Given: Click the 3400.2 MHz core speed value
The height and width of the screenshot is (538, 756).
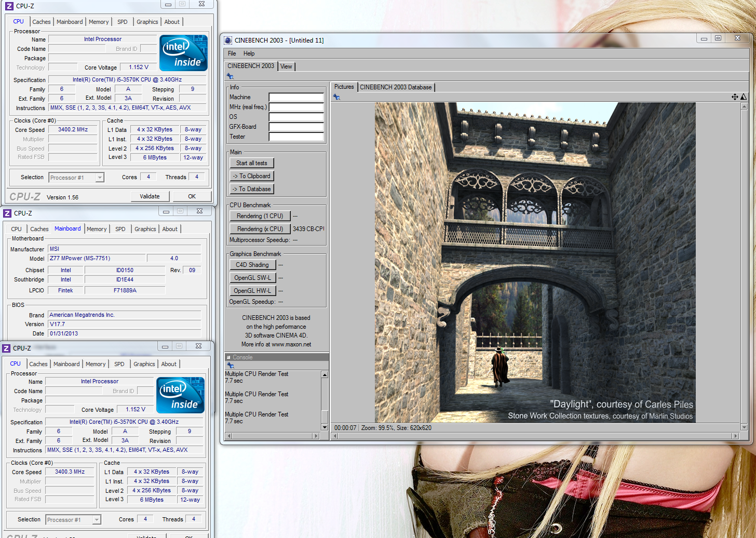Looking at the screenshot, I should 73,129.
